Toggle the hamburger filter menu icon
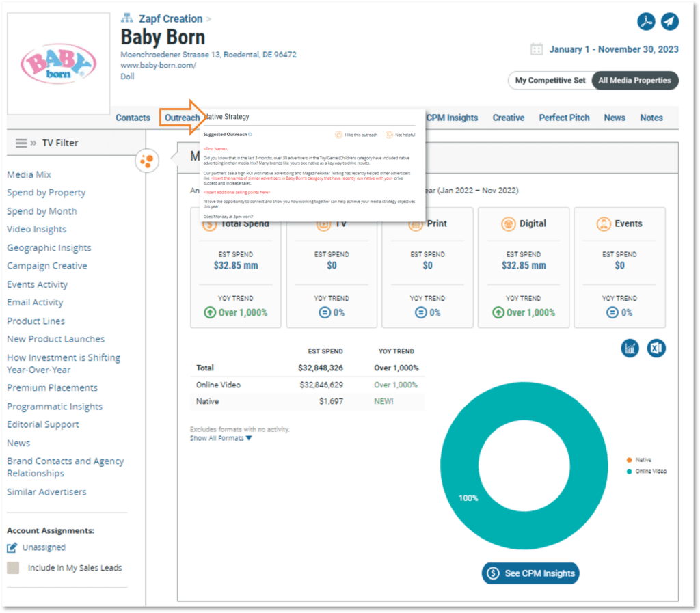The width and height of the screenshot is (700, 613). click(21, 143)
